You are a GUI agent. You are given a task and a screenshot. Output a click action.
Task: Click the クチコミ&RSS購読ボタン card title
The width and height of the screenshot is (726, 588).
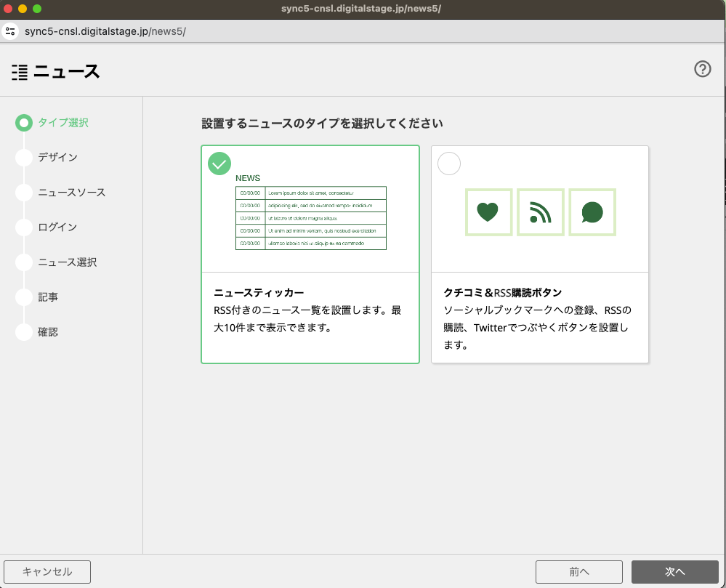(502, 293)
